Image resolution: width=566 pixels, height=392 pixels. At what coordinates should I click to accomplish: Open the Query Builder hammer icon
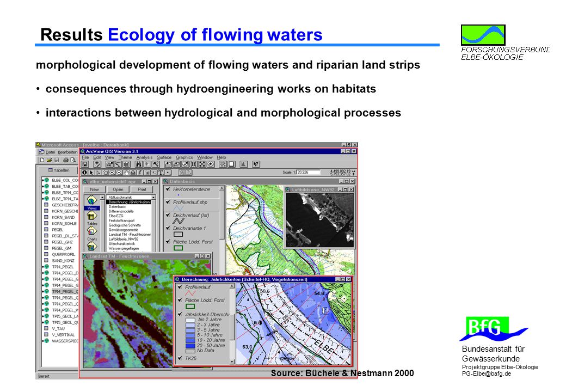point(156,164)
